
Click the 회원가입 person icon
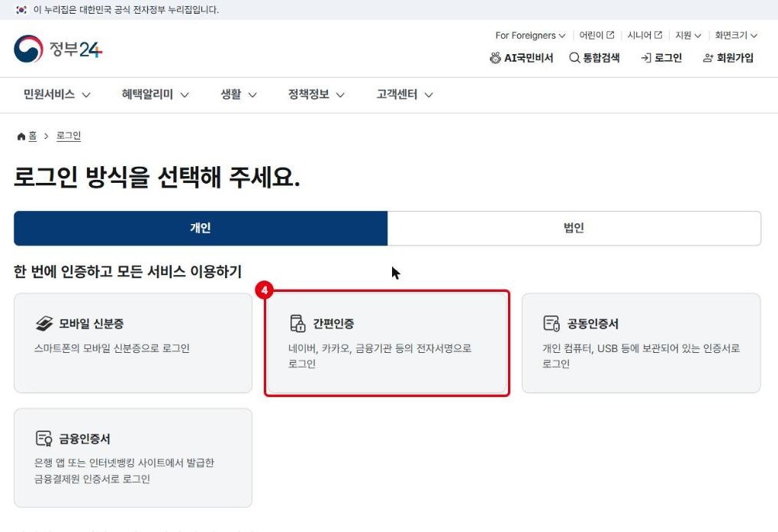click(708, 58)
